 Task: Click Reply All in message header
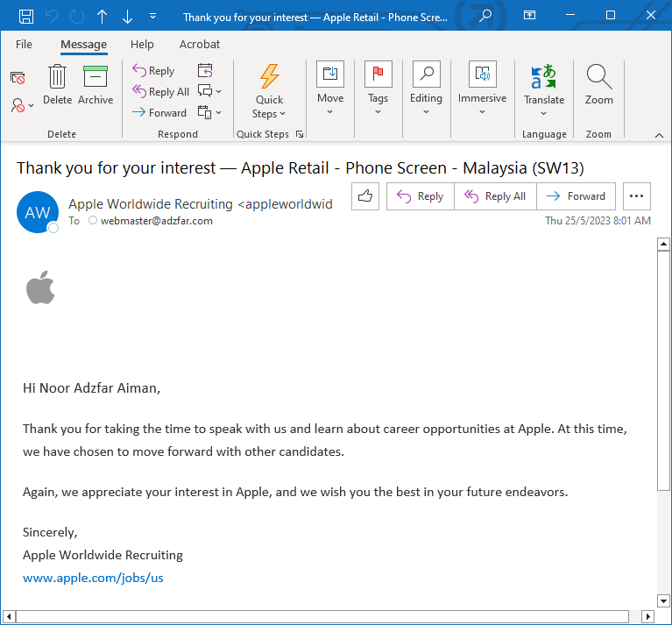point(495,196)
